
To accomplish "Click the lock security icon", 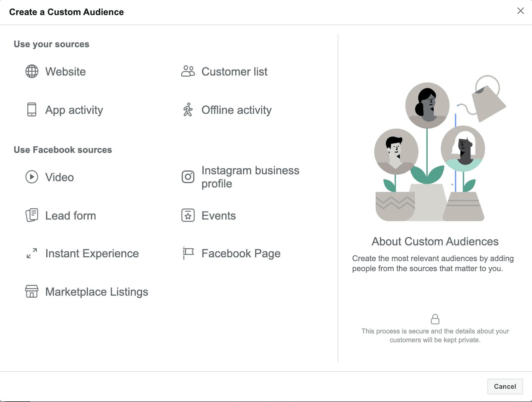I will [435, 319].
